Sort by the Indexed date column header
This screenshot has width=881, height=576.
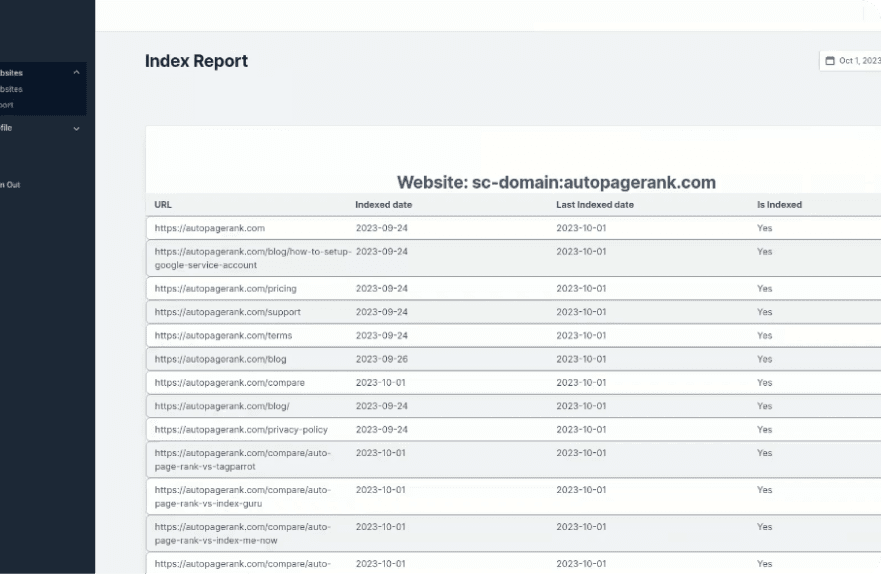[x=384, y=205]
